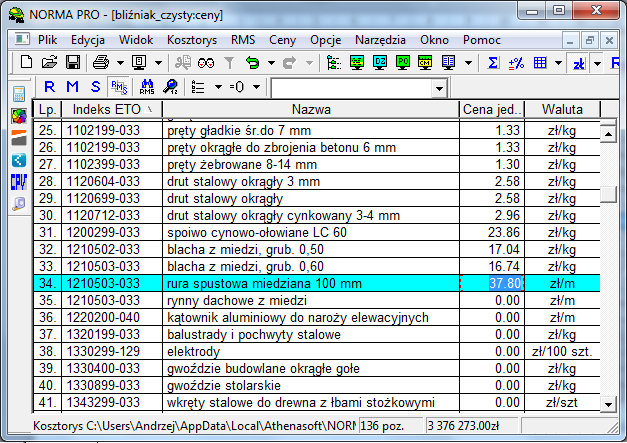This screenshot has width=627, height=443.
Task: Click the CPV sidebar icon
Action: point(19,181)
